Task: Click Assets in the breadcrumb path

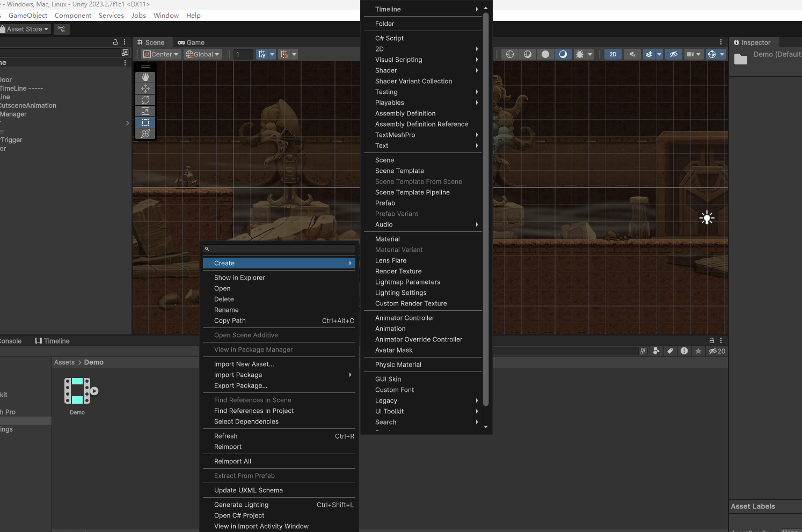Action: pyautogui.click(x=64, y=362)
